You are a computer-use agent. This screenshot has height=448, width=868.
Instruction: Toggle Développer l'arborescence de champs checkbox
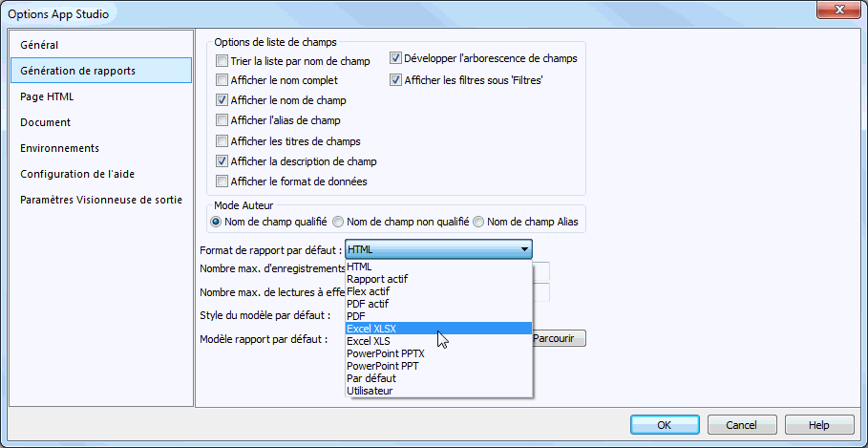tap(395, 57)
